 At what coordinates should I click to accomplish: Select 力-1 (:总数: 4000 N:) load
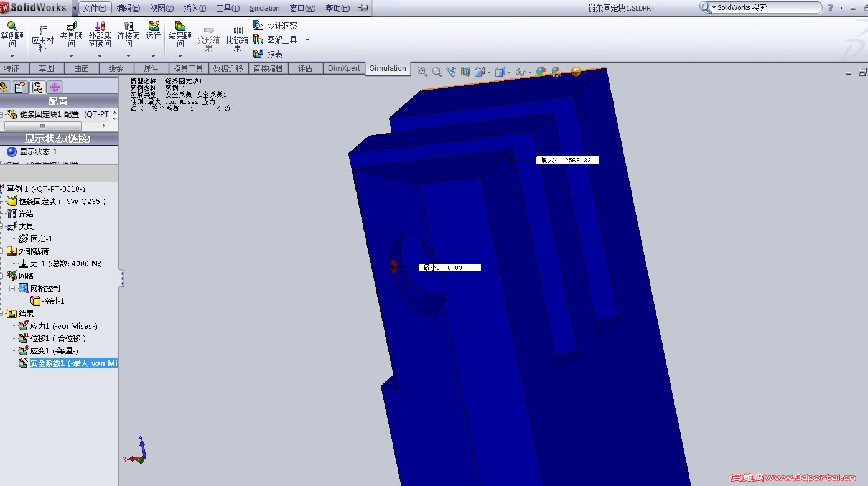(x=61, y=263)
